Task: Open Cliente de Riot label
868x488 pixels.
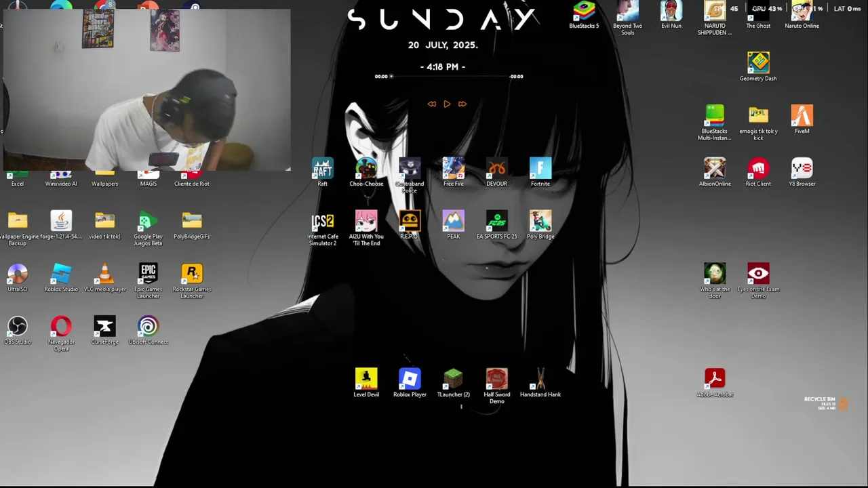Action: [x=192, y=184]
